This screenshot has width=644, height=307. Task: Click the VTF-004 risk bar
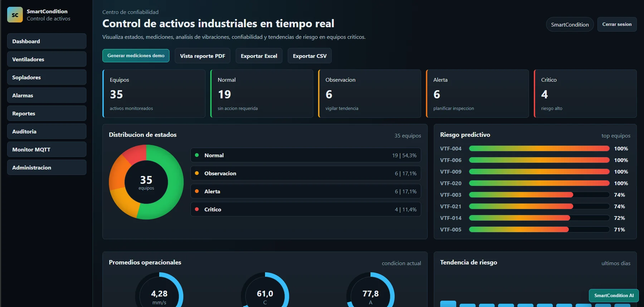(x=539, y=148)
